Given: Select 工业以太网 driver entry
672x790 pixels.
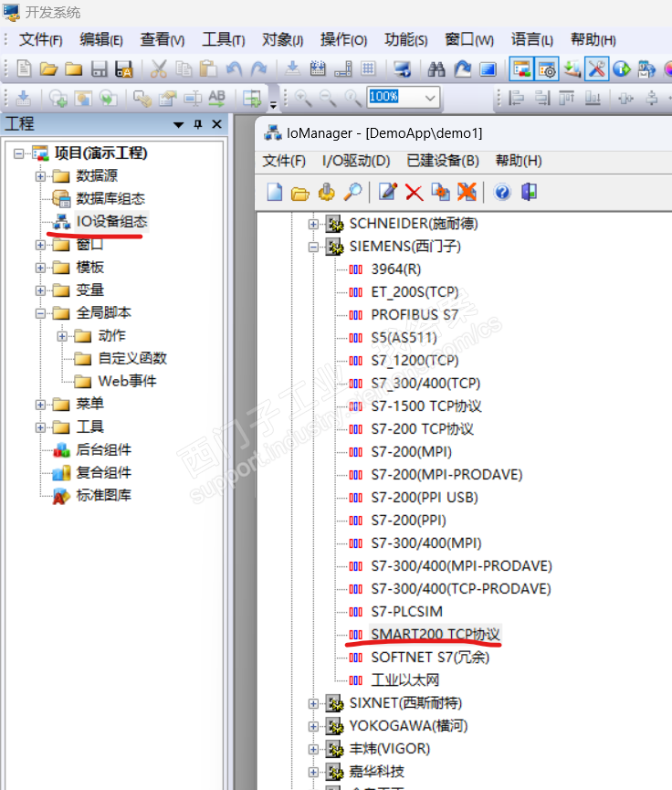Looking at the screenshot, I should [x=405, y=680].
